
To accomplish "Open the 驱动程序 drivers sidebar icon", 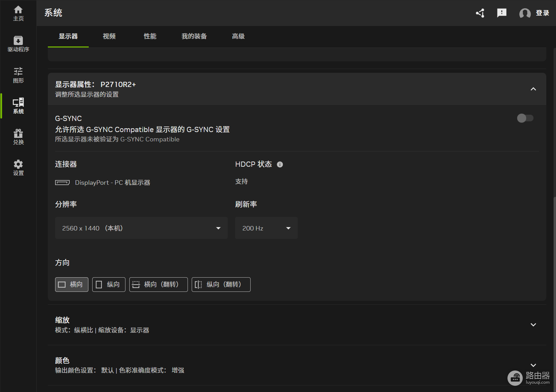I will click(18, 44).
